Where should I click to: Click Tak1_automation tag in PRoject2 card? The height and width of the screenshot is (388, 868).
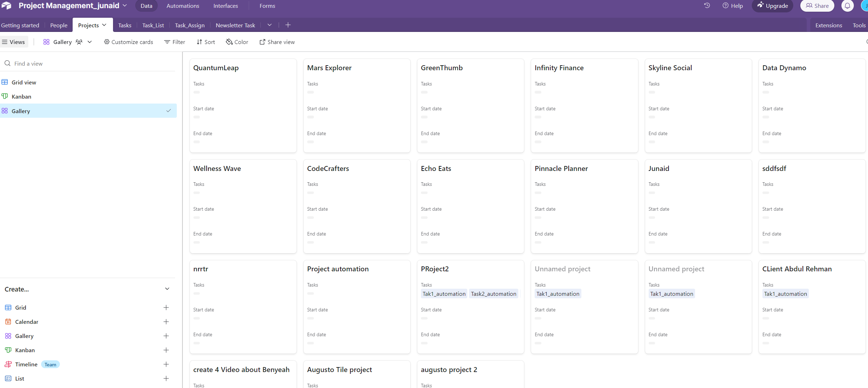444,294
